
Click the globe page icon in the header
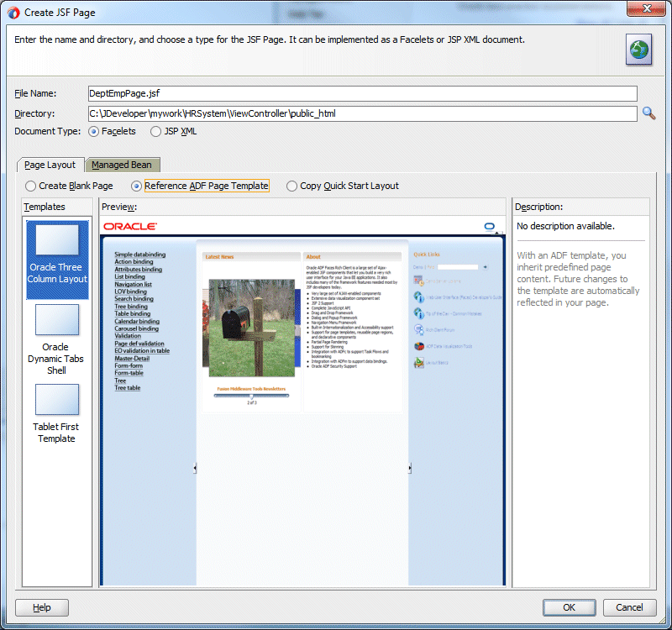638,50
